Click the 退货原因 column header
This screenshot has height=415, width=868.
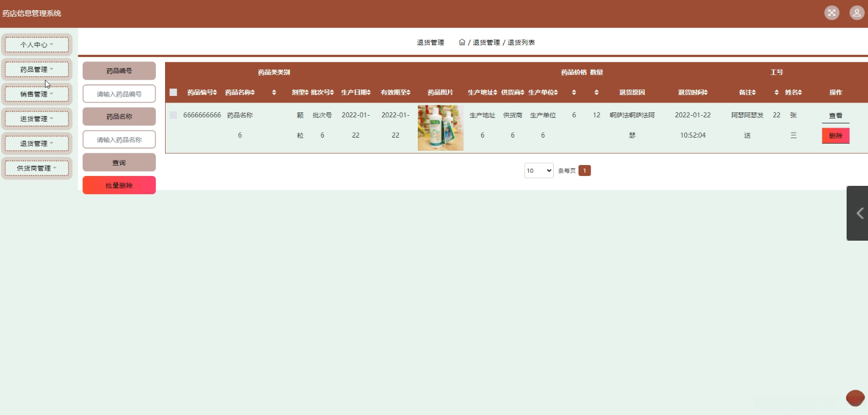[x=632, y=93]
